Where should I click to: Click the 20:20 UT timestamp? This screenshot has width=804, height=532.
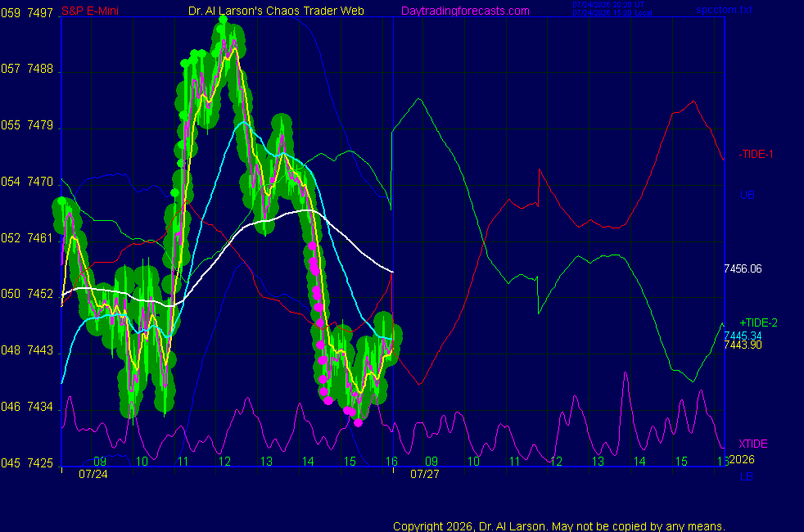(608, 5)
